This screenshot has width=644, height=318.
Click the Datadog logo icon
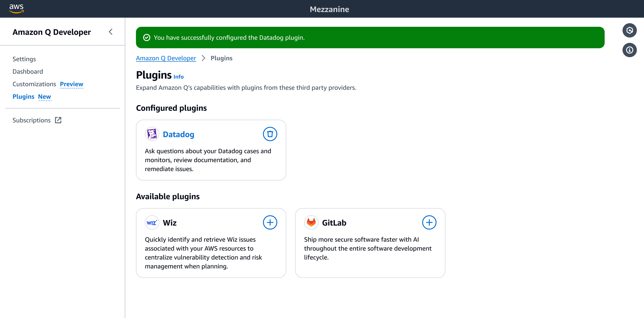[152, 134]
